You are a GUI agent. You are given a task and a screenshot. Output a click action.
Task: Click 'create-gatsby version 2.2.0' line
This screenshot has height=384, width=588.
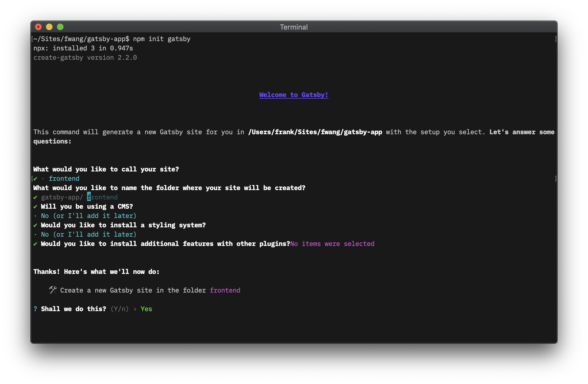(85, 58)
